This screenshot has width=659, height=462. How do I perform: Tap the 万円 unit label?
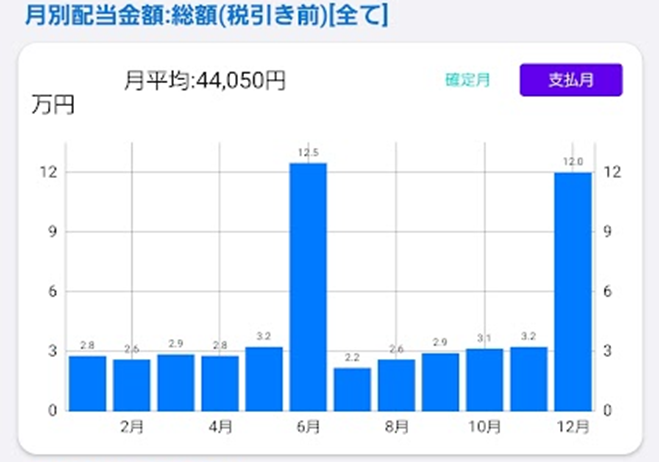(53, 105)
